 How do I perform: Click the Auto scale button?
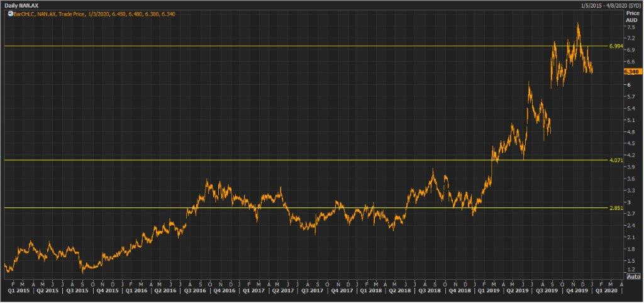coord(633,276)
